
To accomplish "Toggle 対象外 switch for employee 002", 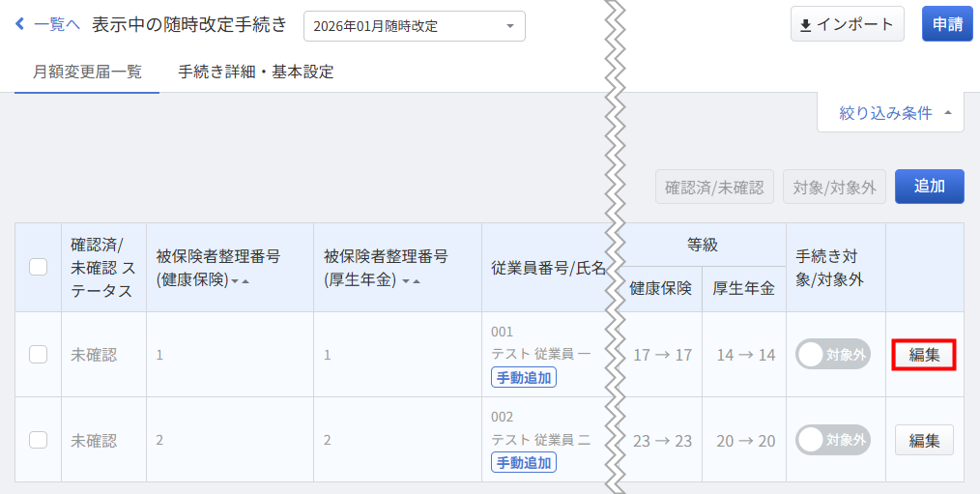I will tap(832, 440).
